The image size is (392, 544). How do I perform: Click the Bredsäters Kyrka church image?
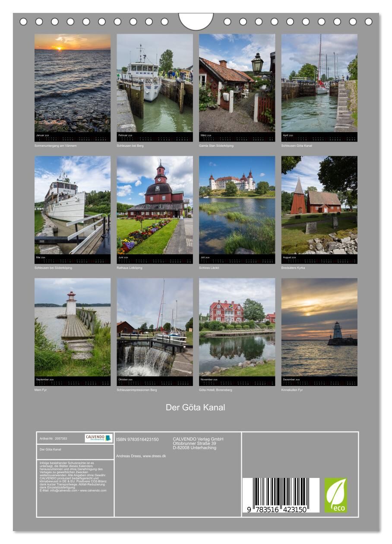coord(319,205)
